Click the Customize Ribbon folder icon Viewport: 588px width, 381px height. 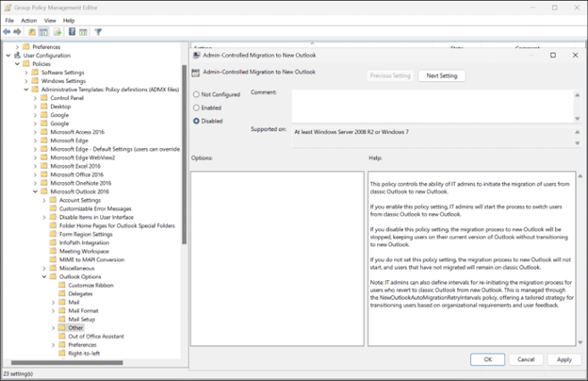click(62, 286)
